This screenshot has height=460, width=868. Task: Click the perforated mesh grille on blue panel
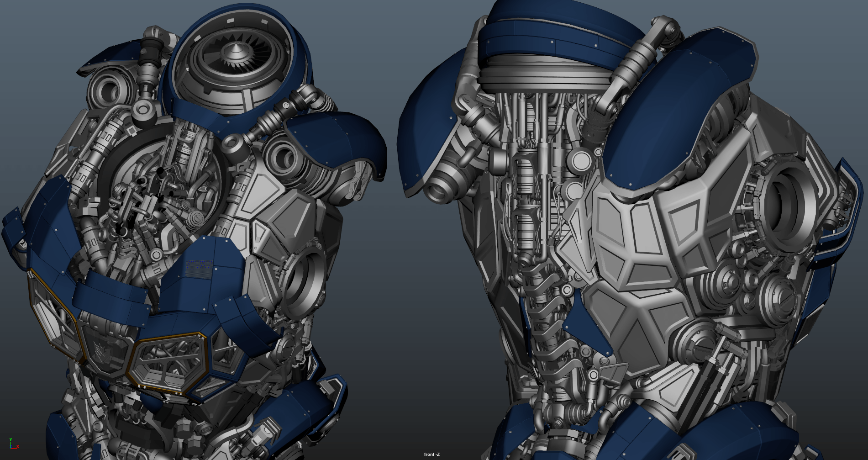click(x=200, y=269)
